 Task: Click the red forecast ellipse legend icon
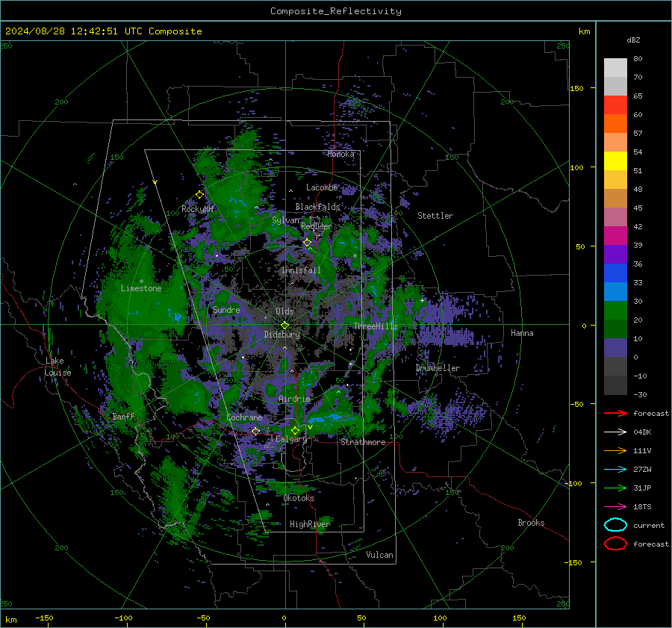click(615, 544)
